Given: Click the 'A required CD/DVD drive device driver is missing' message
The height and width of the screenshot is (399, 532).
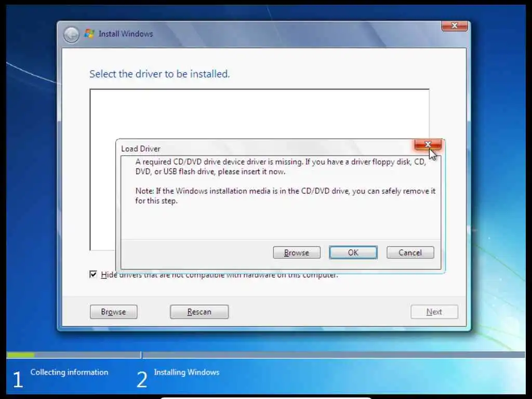Looking at the screenshot, I should pos(281,167).
